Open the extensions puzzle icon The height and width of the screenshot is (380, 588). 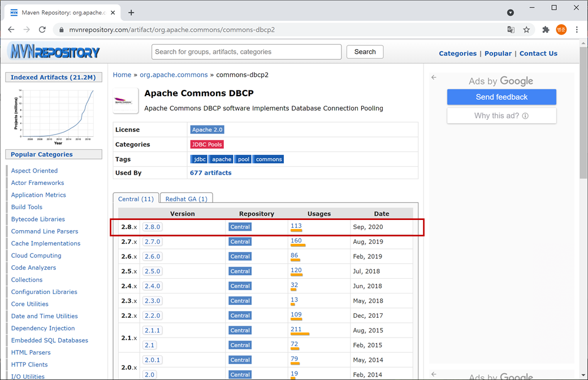[546, 29]
